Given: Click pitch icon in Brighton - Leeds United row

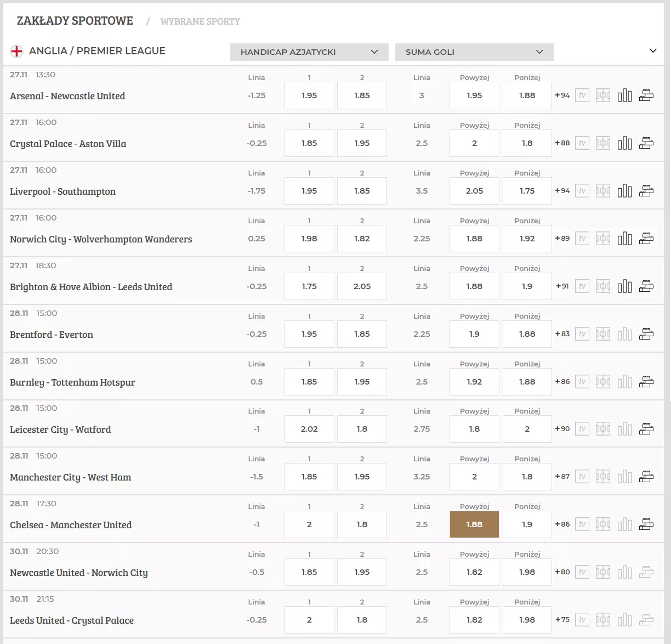Looking at the screenshot, I should (x=603, y=286).
